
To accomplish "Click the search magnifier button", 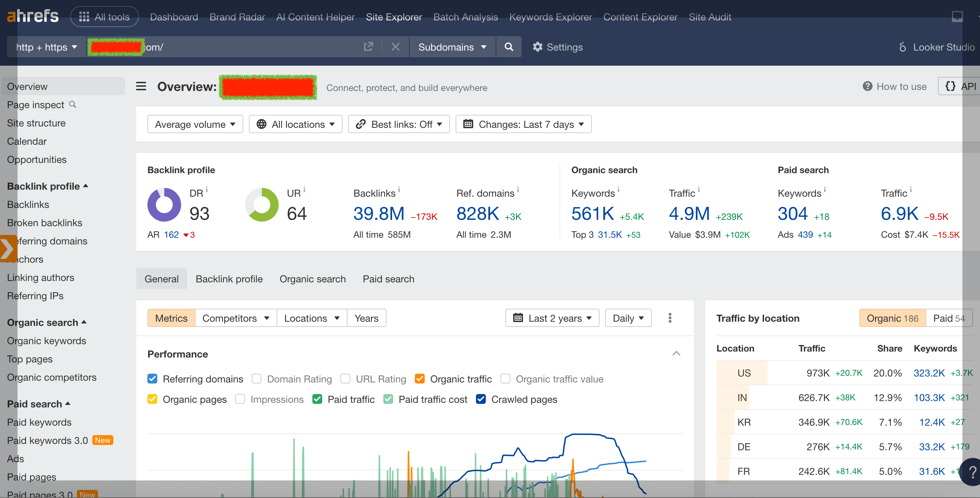I will [509, 47].
